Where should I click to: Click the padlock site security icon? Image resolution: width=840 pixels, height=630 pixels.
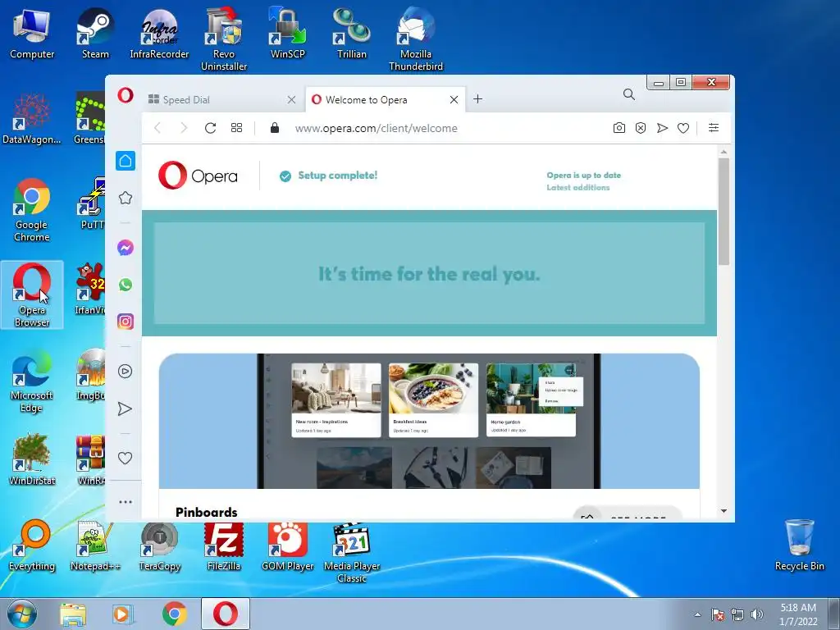point(274,127)
